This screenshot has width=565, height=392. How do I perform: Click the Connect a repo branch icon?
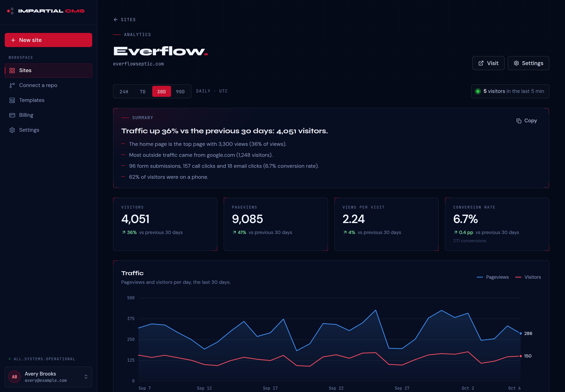(x=12, y=85)
